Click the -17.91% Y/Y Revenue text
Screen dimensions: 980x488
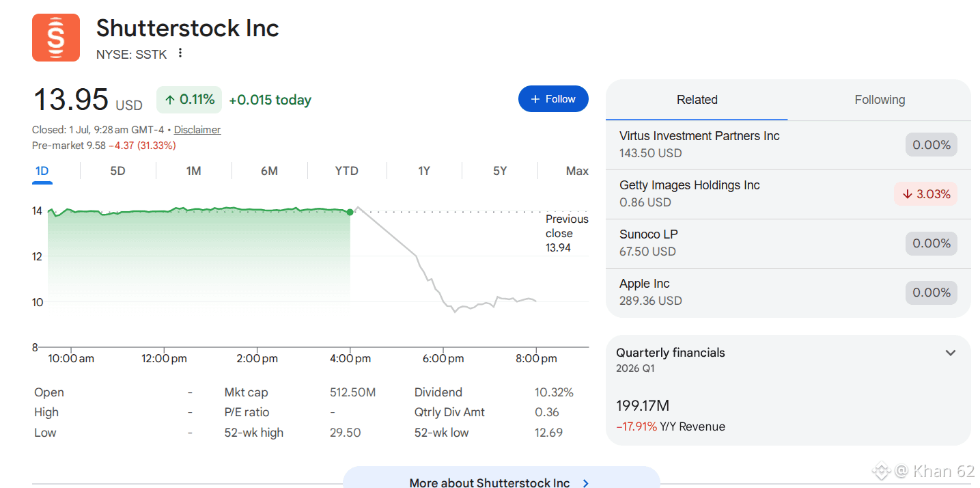tap(671, 426)
